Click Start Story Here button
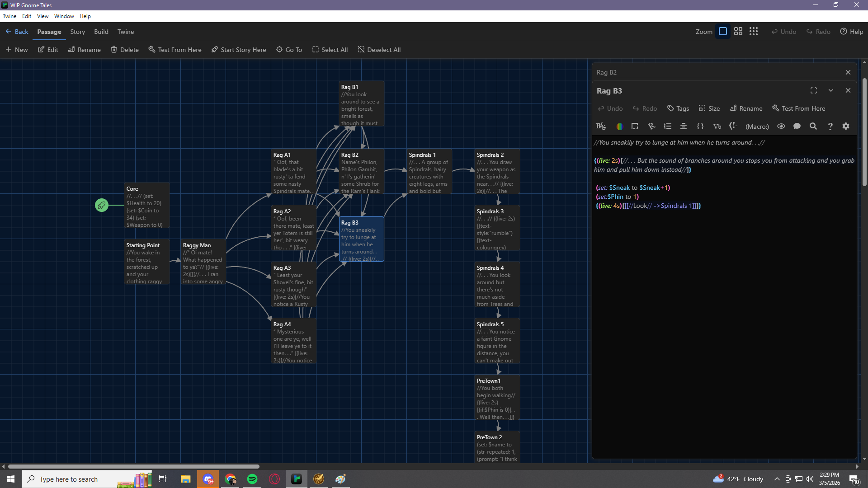868x488 pixels. point(239,50)
